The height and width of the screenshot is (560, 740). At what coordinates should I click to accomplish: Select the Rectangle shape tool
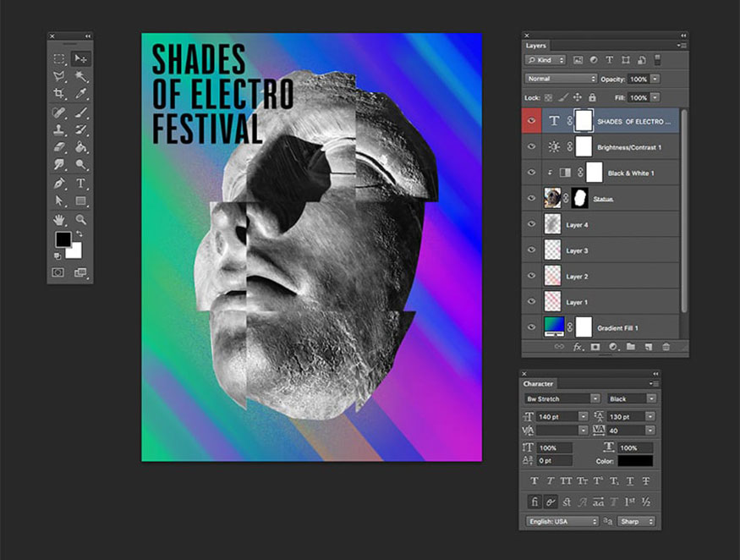[80, 200]
